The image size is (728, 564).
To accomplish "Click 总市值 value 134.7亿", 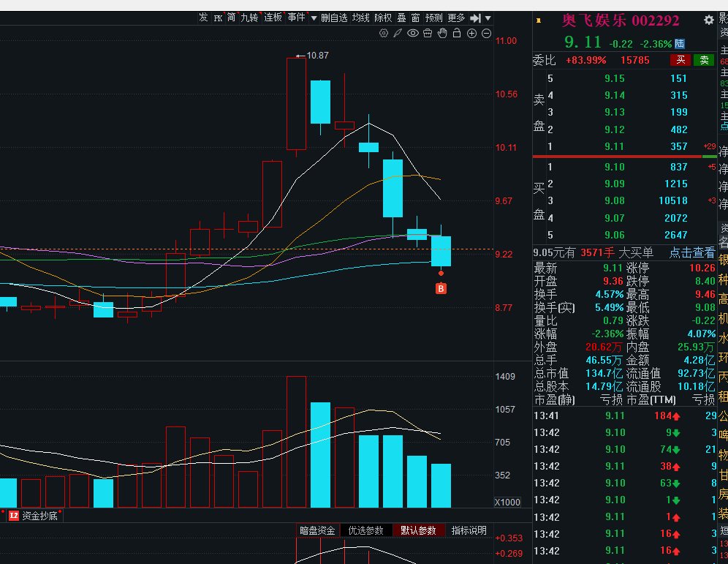I will pyautogui.click(x=604, y=373).
